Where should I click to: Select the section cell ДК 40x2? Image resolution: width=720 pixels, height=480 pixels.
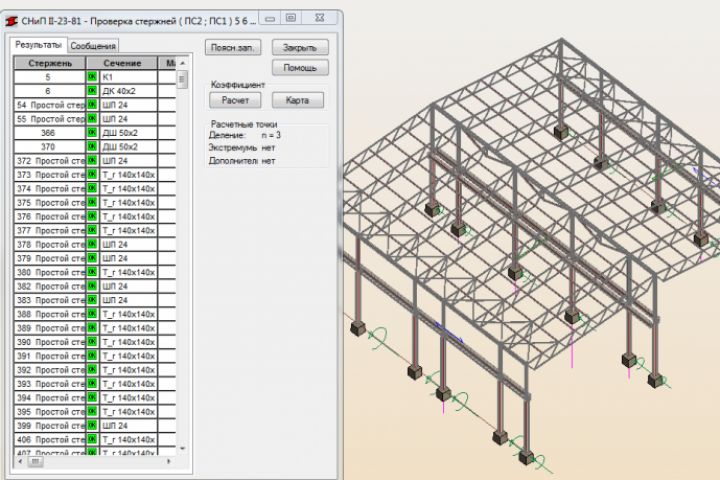(128, 90)
